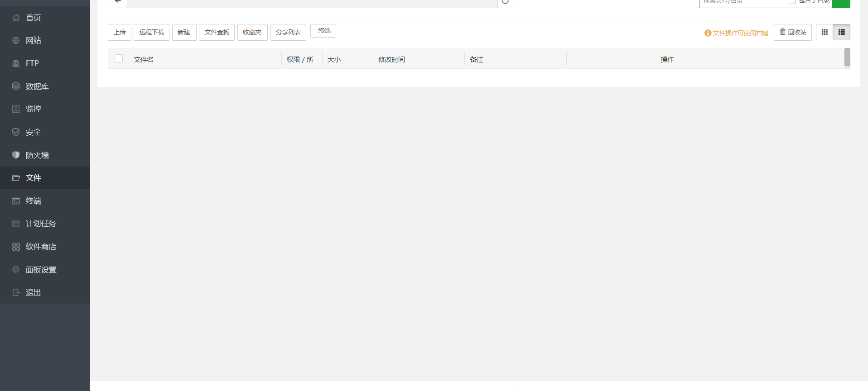868x391 pixels.
Task: Click the 分享列表 button
Action: [288, 32]
